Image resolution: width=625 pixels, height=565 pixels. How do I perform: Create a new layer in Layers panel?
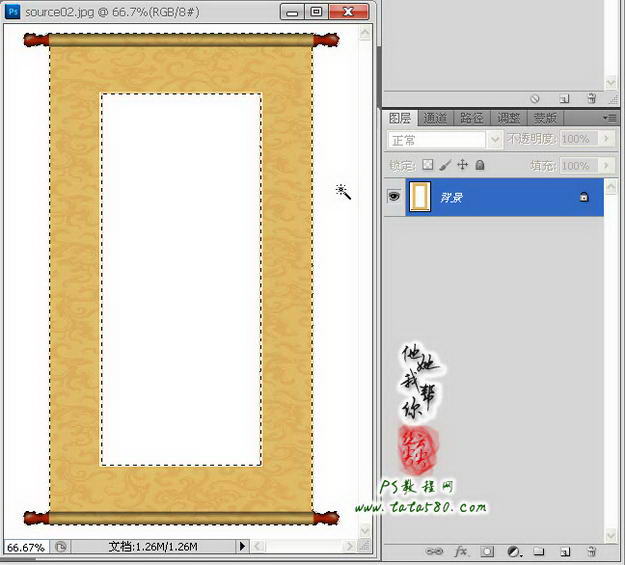click(x=565, y=551)
